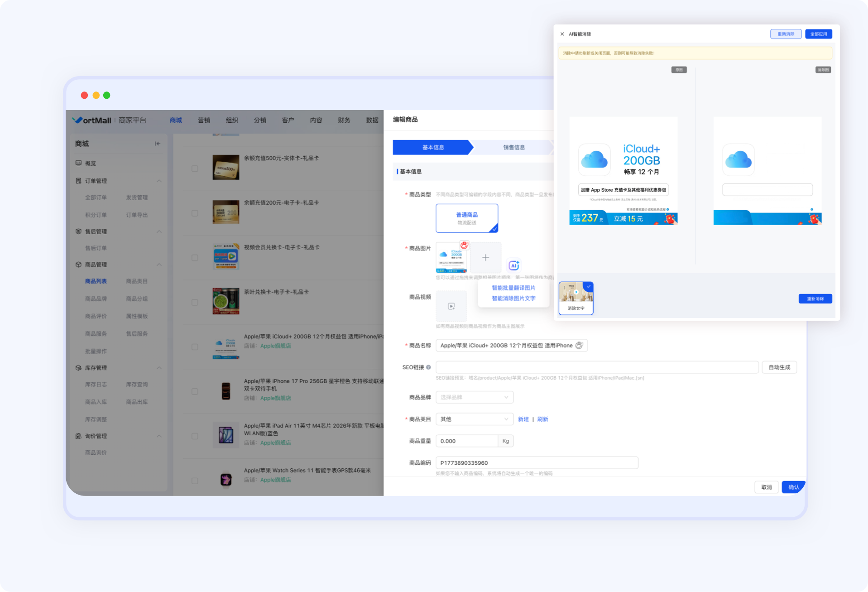Check the box for Apple Watch Series 11
The image size is (868, 592).
click(195, 481)
